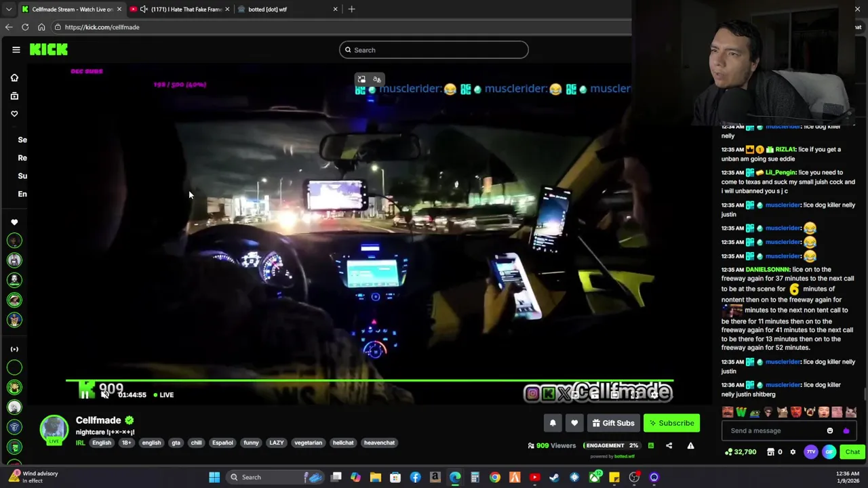
Task: Select the IRL category link
Action: coord(80,443)
